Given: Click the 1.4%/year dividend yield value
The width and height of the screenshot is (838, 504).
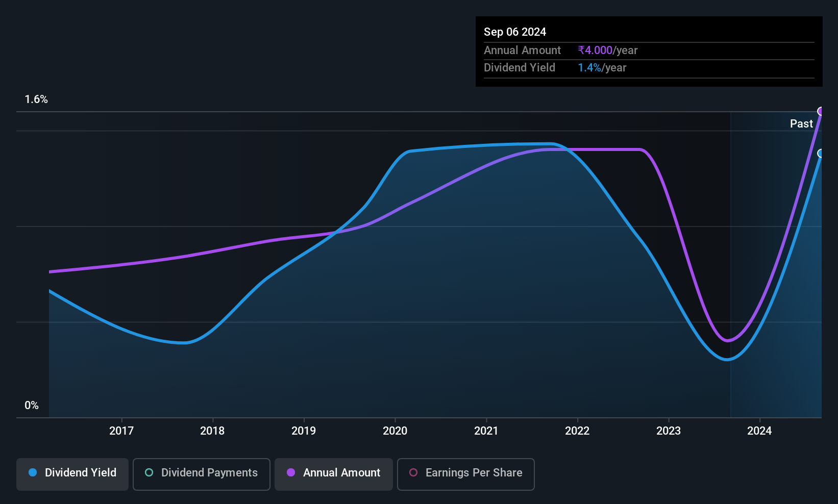Looking at the screenshot, I should 602,67.
